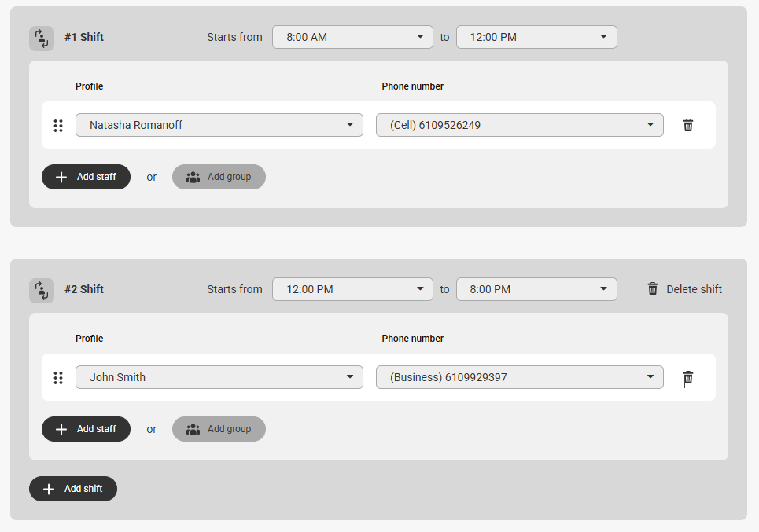Click the 'Starts from' label in #1 Shift
This screenshot has width=759, height=532.
tap(234, 37)
